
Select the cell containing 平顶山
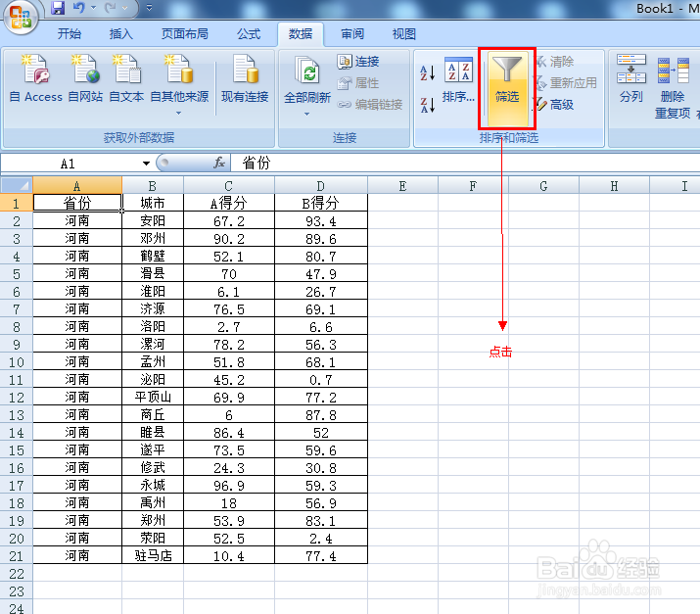click(x=152, y=397)
